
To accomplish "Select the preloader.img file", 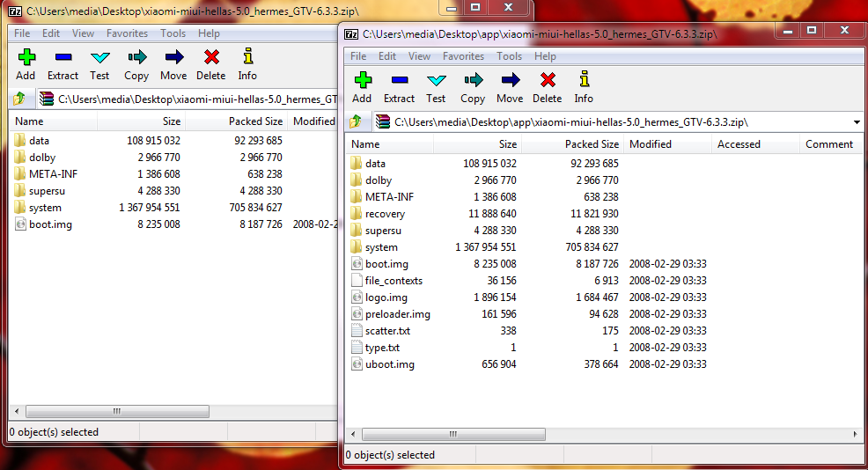I will click(x=397, y=314).
